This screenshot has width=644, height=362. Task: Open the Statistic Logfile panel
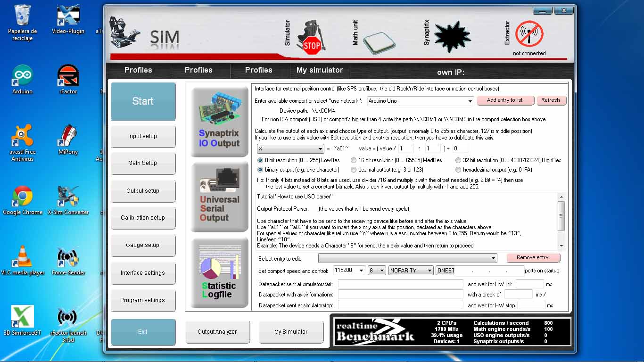tap(219, 273)
